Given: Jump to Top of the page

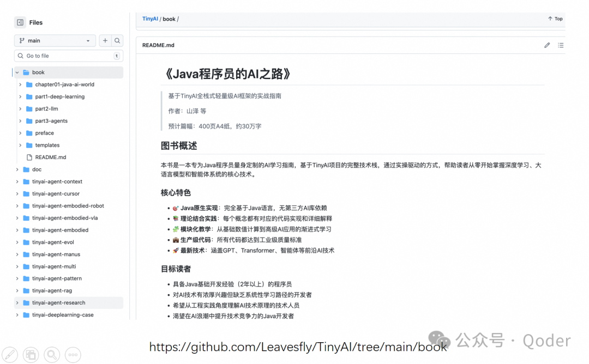Looking at the screenshot, I should point(555,19).
